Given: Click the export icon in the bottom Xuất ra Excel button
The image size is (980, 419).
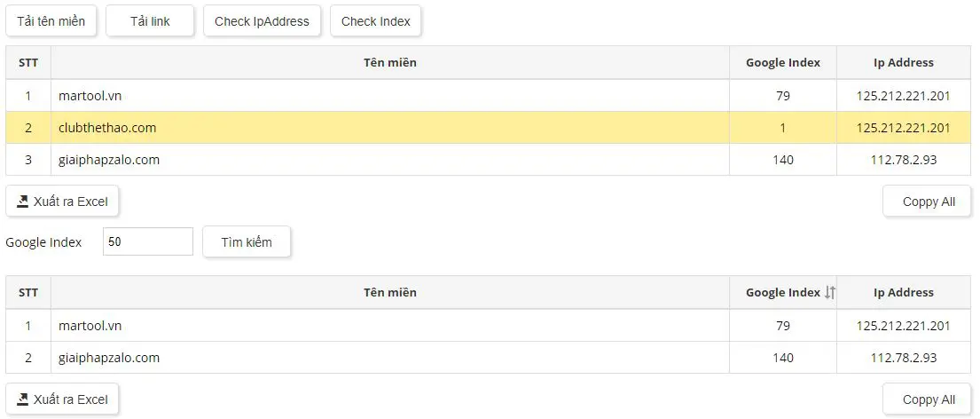Looking at the screenshot, I should pos(22,399).
